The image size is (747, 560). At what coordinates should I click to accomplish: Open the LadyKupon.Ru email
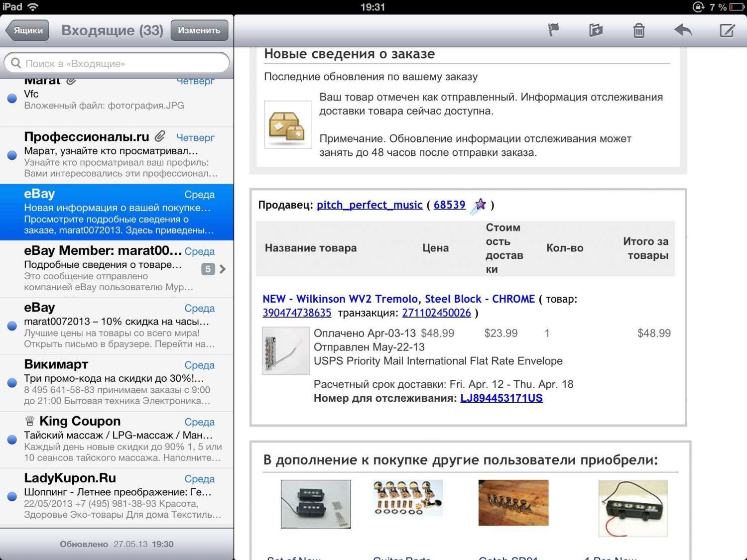click(x=117, y=497)
